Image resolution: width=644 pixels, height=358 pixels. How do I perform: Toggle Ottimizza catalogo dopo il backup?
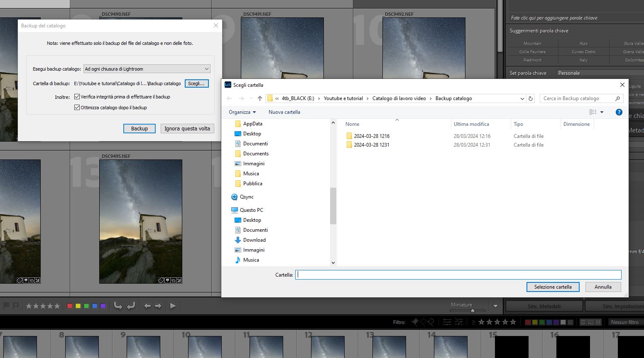77,108
